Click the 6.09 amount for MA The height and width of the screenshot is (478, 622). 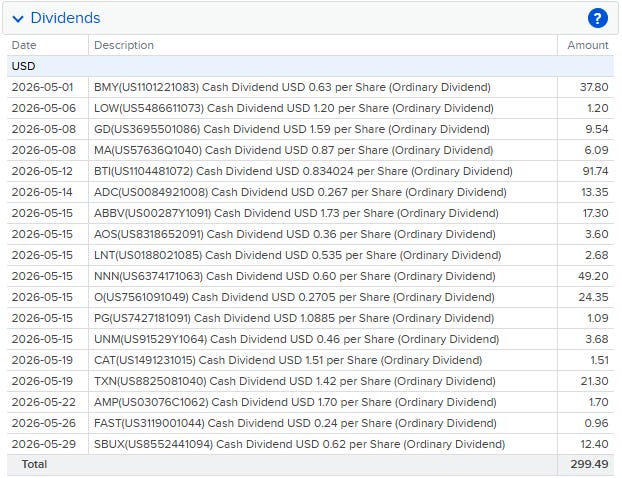[x=596, y=150]
